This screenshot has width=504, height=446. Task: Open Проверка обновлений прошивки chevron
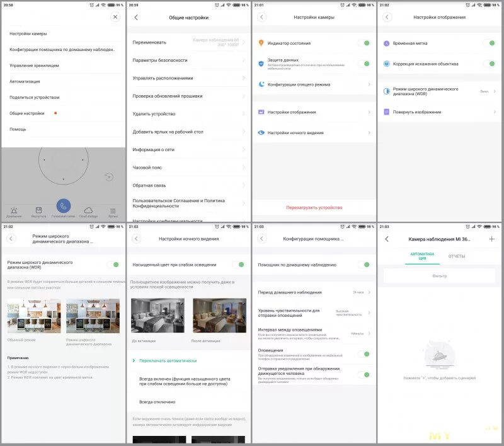243,96
